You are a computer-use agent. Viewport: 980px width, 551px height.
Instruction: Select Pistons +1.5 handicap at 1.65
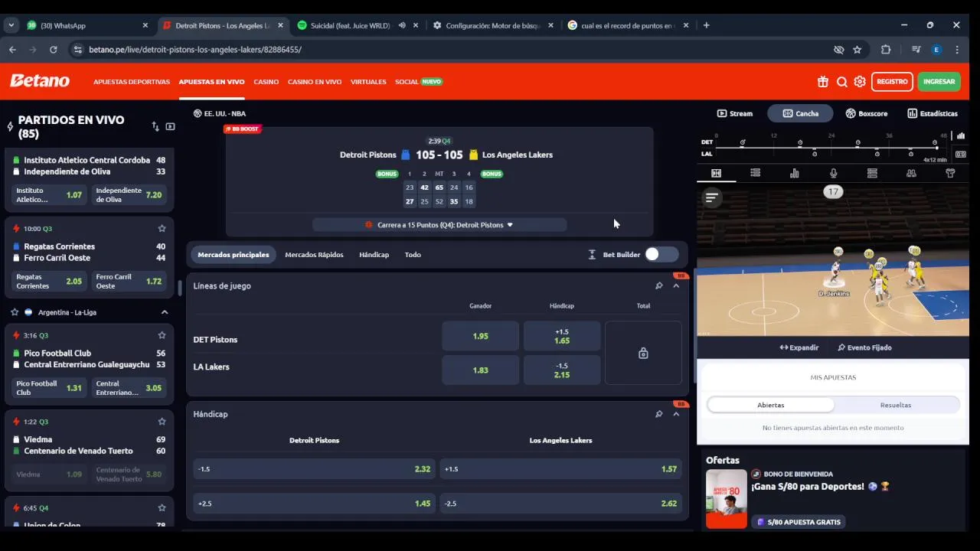tap(562, 336)
